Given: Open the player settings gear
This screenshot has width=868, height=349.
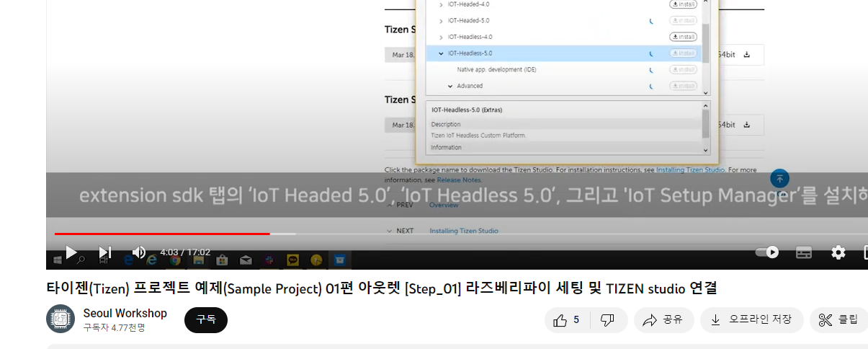Looking at the screenshot, I should pos(838,252).
